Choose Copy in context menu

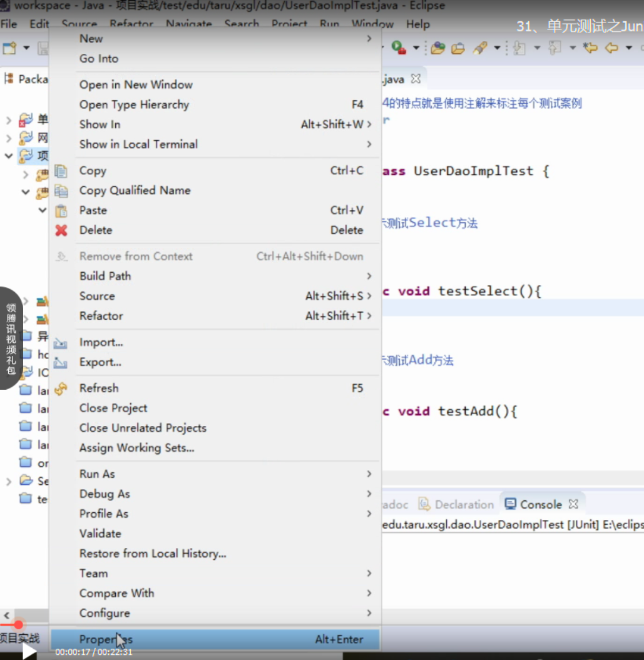[215, 170]
